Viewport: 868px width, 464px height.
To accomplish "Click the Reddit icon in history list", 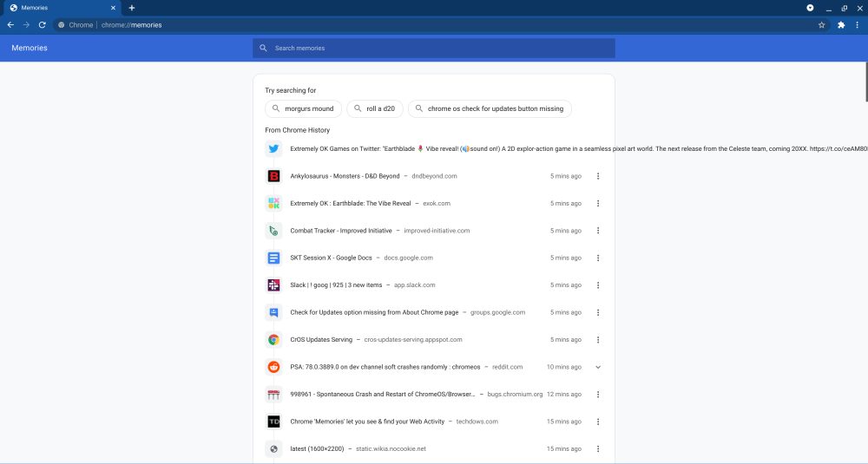I will [x=273, y=367].
